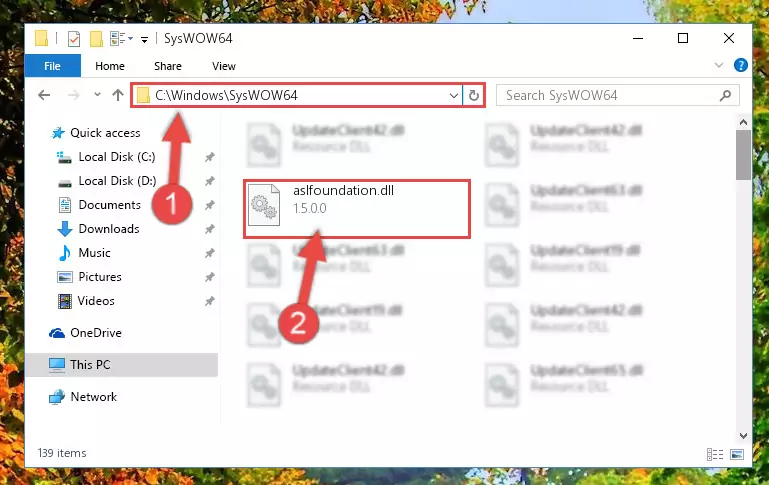
Task: Click the 139 items status text
Action: click(62, 453)
